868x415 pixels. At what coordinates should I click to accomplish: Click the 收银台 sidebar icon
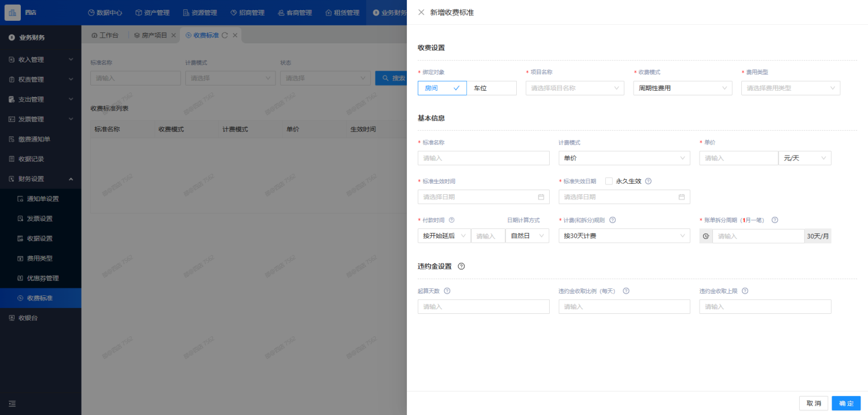(x=12, y=318)
